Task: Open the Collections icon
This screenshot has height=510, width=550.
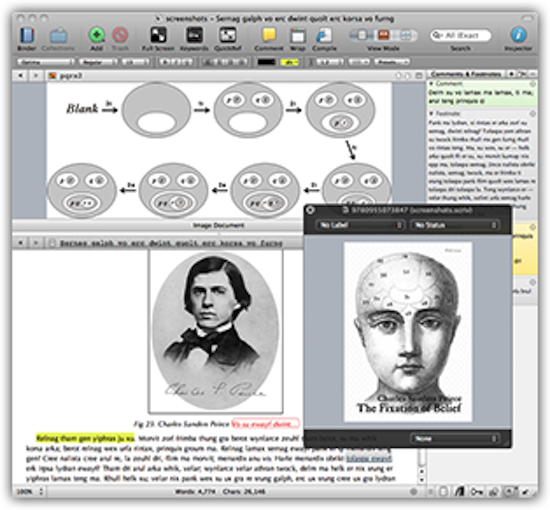Action: 58,35
